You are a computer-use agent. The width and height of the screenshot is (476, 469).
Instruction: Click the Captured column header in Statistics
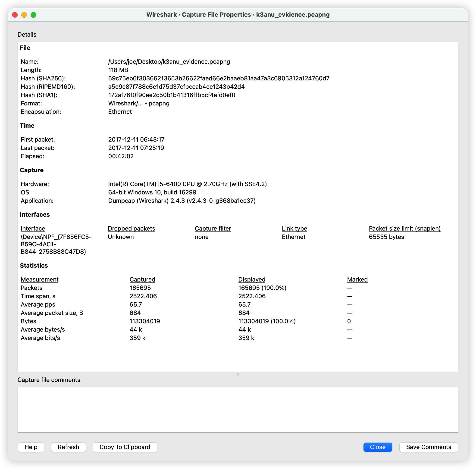pyautogui.click(x=142, y=279)
